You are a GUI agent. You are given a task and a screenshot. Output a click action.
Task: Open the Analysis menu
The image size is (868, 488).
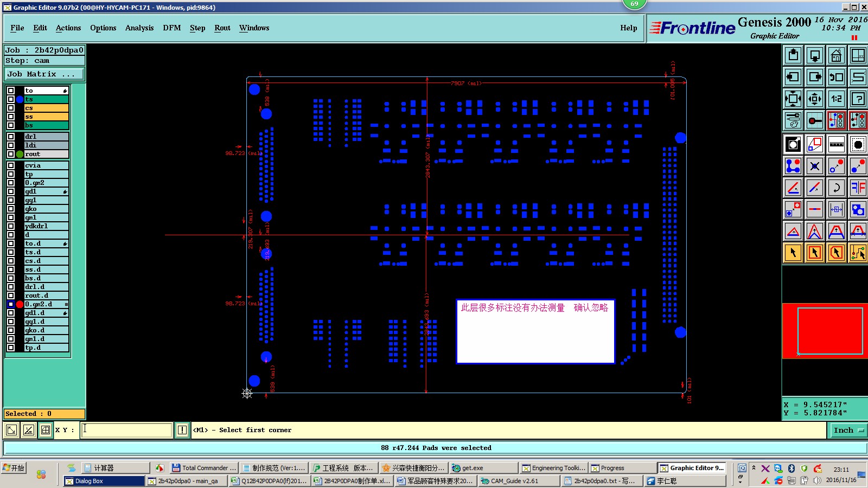[139, 28]
